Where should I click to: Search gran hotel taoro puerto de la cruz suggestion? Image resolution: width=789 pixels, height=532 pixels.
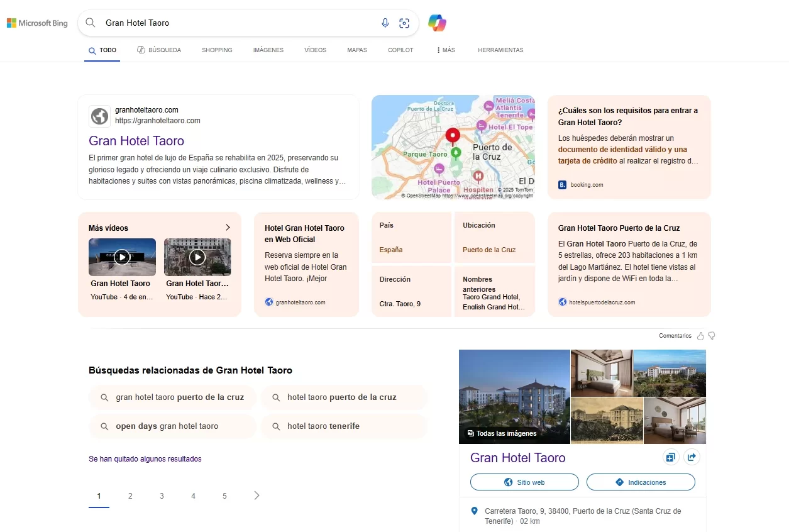pyautogui.click(x=172, y=397)
